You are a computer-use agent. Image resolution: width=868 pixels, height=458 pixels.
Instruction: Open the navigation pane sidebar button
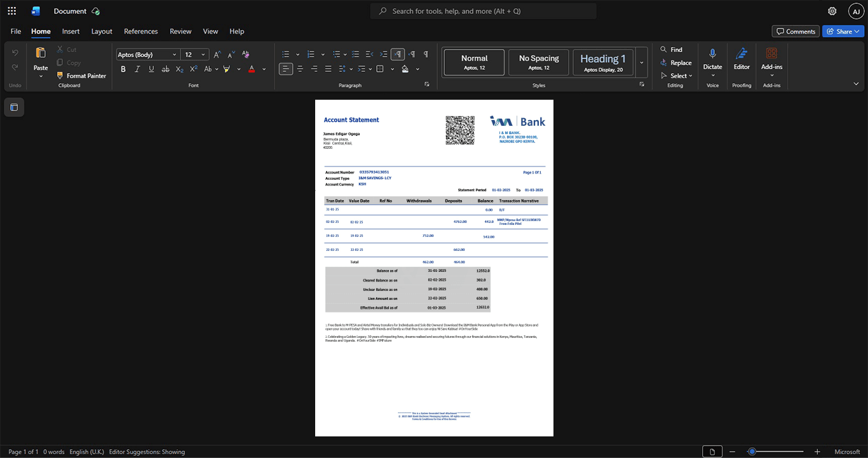point(14,107)
